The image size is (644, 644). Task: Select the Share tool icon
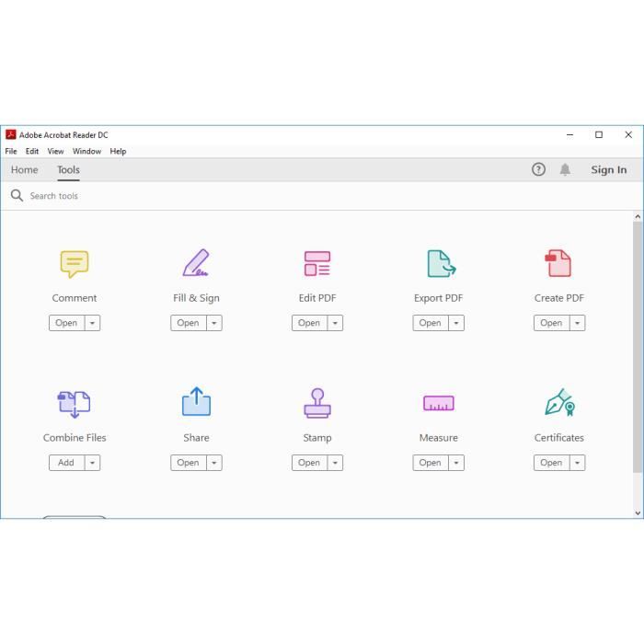pyautogui.click(x=196, y=401)
